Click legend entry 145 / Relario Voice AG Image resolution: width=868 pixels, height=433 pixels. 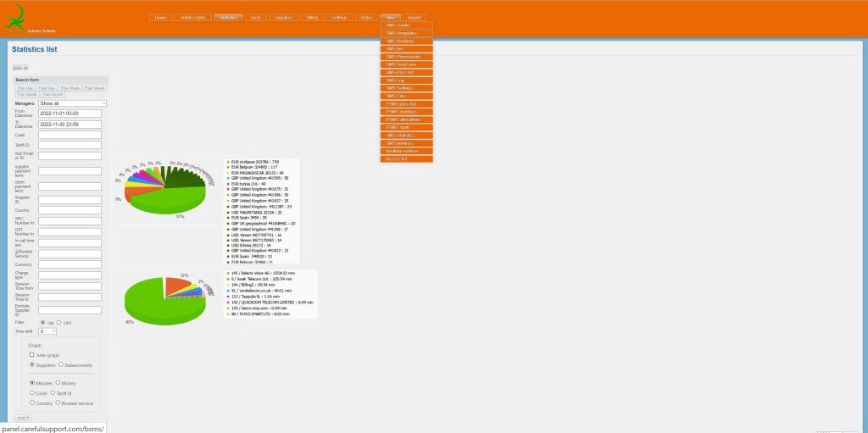tap(263, 273)
